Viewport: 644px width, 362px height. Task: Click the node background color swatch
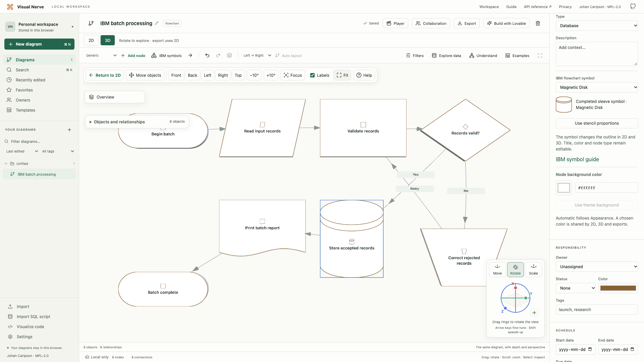pos(564,188)
